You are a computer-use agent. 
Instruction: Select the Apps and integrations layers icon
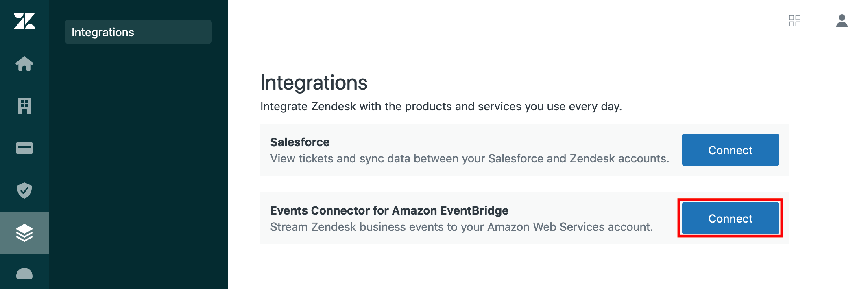pyautogui.click(x=24, y=233)
